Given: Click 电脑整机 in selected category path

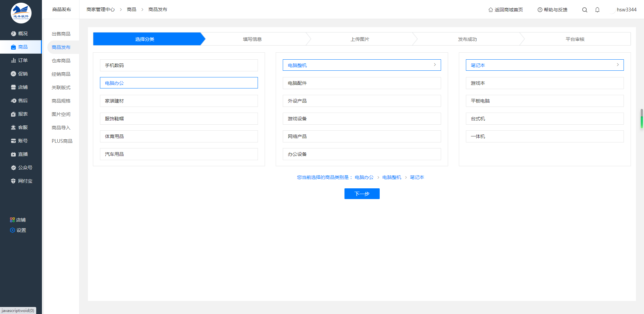Looking at the screenshot, I should tap(392, 177).
